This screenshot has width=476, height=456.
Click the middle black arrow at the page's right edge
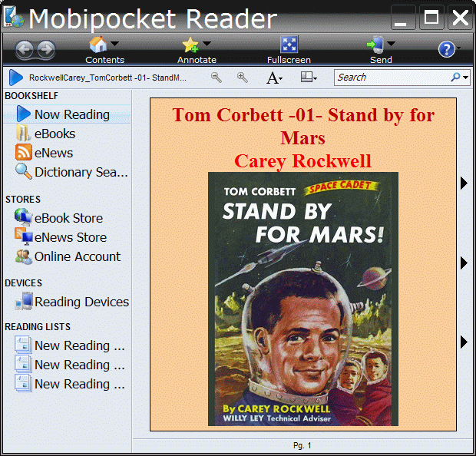464,263
